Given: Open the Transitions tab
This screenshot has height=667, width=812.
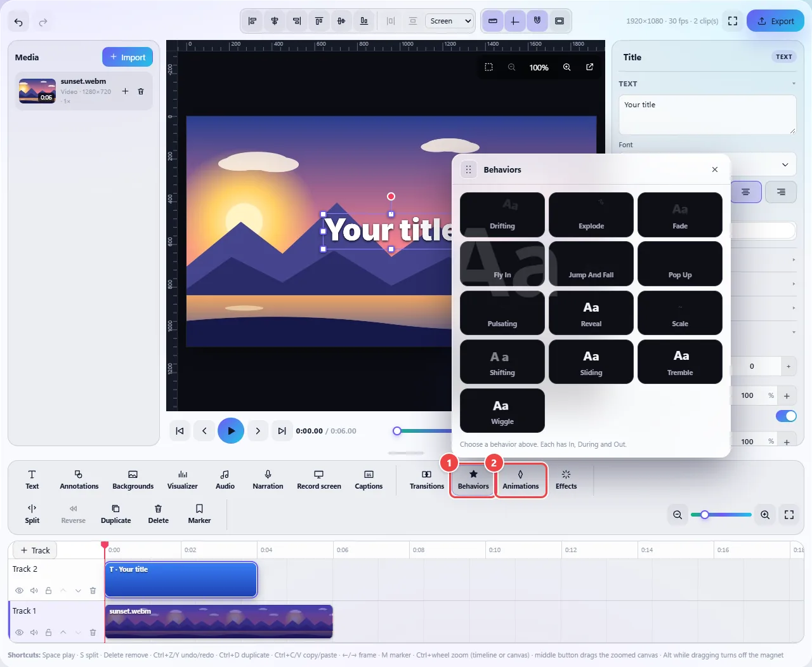Looking at the screenshot, I should coord(427,480).
